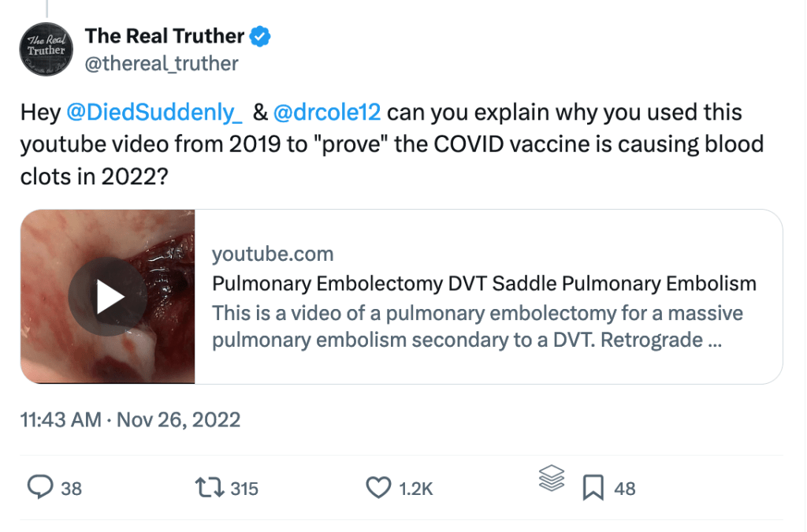Image resolution: width=807 pixels, height=532 pixels.
Task: Click the reply speech bubble icon
Action: tap(39, 488)
